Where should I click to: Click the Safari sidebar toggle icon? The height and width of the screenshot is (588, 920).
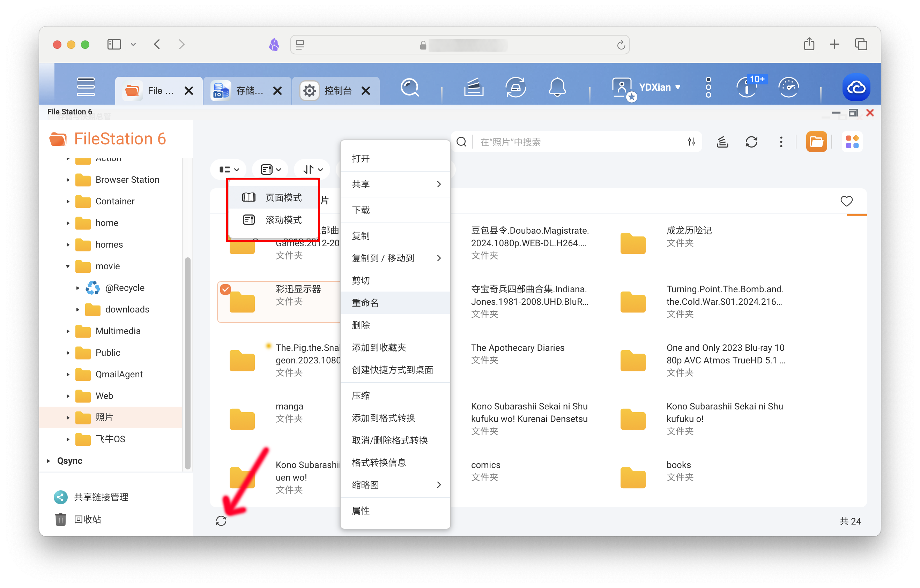click(x=114, y=44)
